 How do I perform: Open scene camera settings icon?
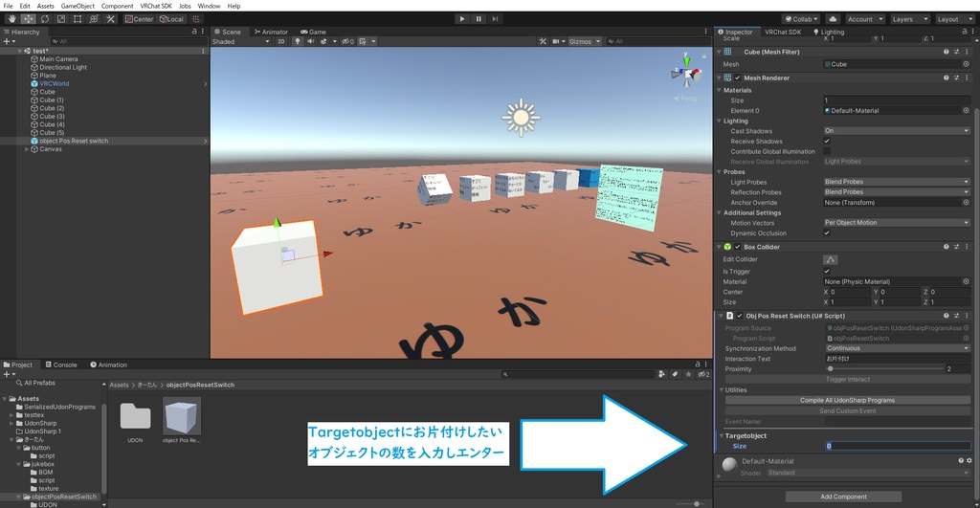click(556, 41)
